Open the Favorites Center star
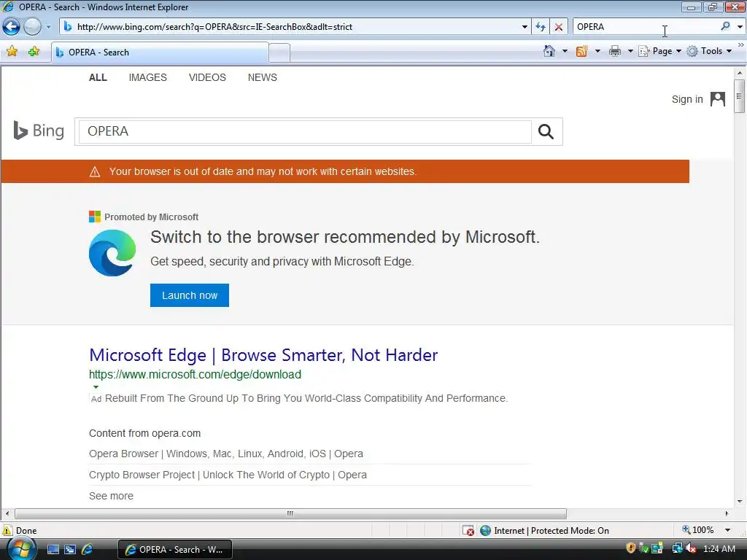Image resolution: width=747 pixels, height=560 pixels. coord(12,52)
